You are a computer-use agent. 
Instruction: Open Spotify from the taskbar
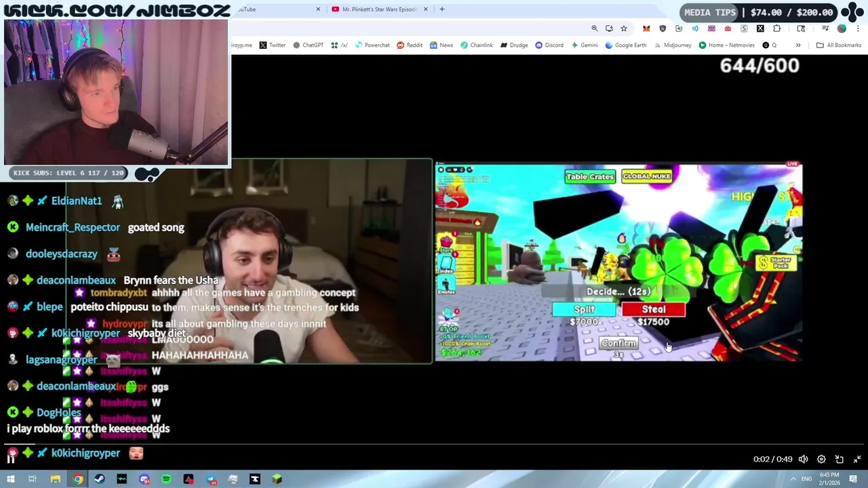click(166, 479)
